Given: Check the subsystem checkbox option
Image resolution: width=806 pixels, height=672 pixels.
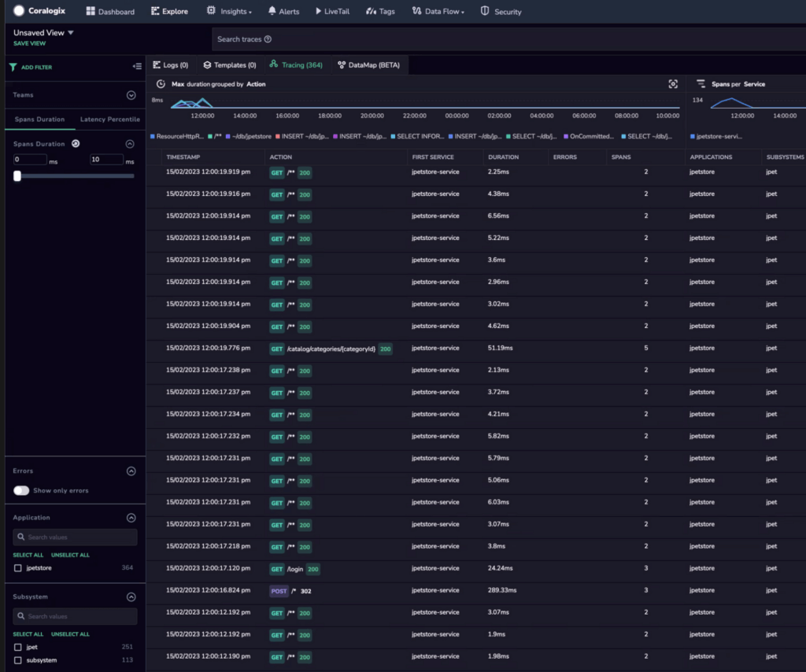Looking at the screenshot, I should (18, 660).
